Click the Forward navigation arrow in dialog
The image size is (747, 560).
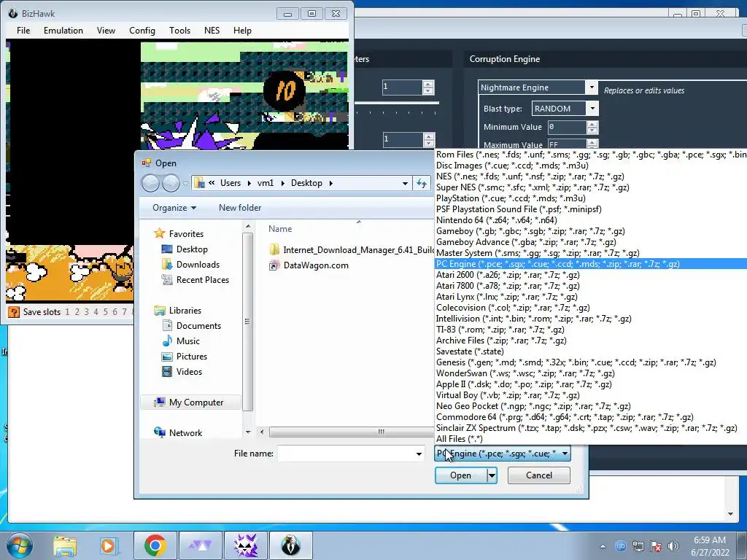171,183
